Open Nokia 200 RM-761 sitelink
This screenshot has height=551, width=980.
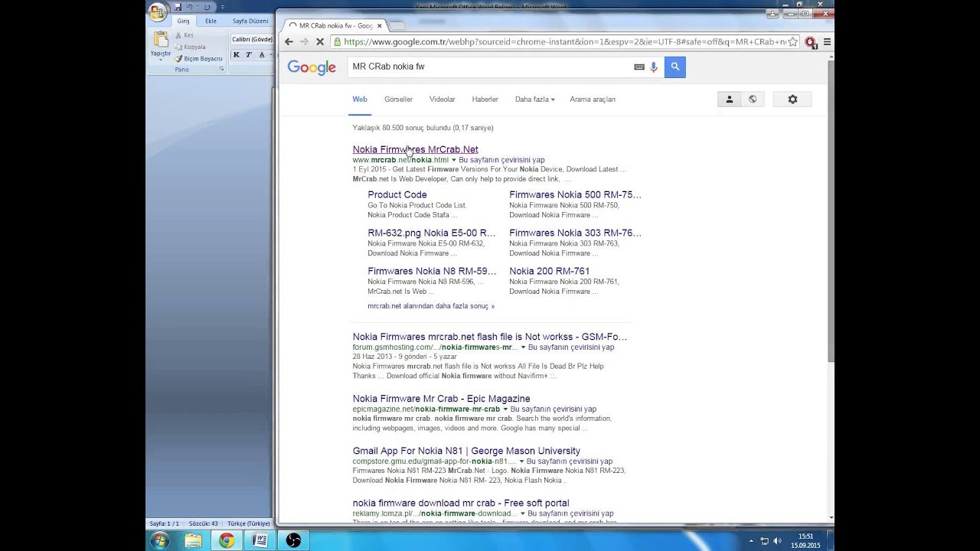coord(549,271)
